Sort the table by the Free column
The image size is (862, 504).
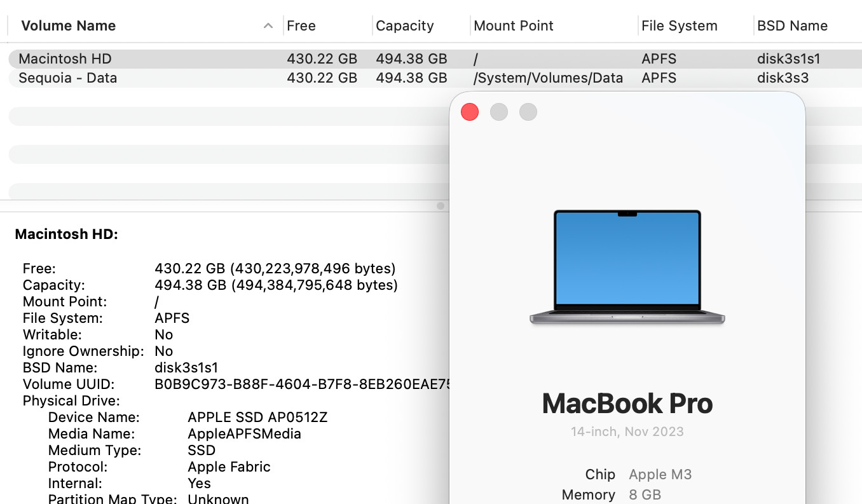pos(301,26)
